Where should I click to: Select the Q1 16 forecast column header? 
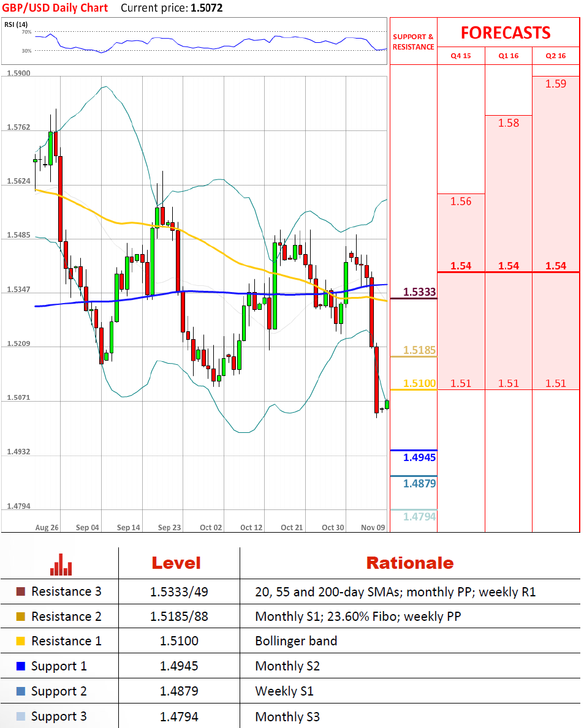point(508,56)
